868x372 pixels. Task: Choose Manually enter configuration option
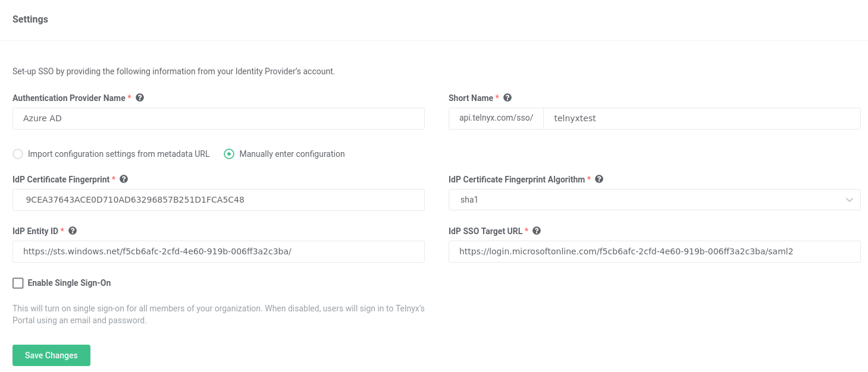coord(229,154)
